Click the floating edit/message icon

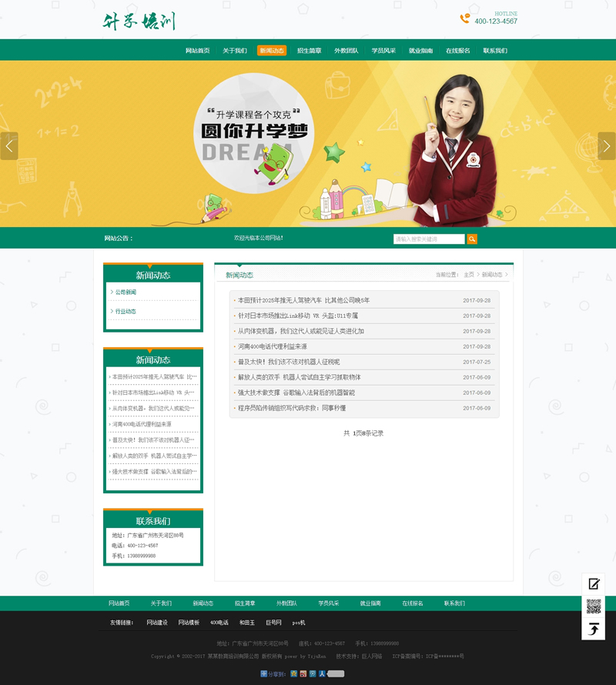pyautogui.click(x=594, y=584)
